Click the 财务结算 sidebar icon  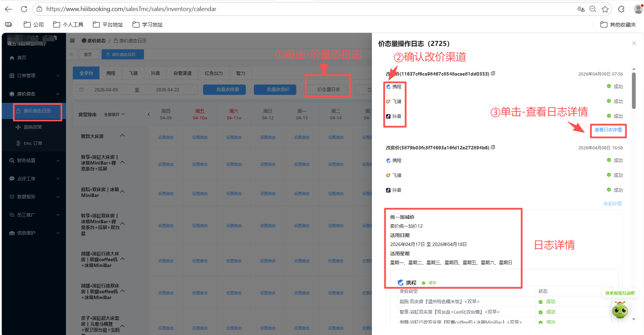pos(11,160)
